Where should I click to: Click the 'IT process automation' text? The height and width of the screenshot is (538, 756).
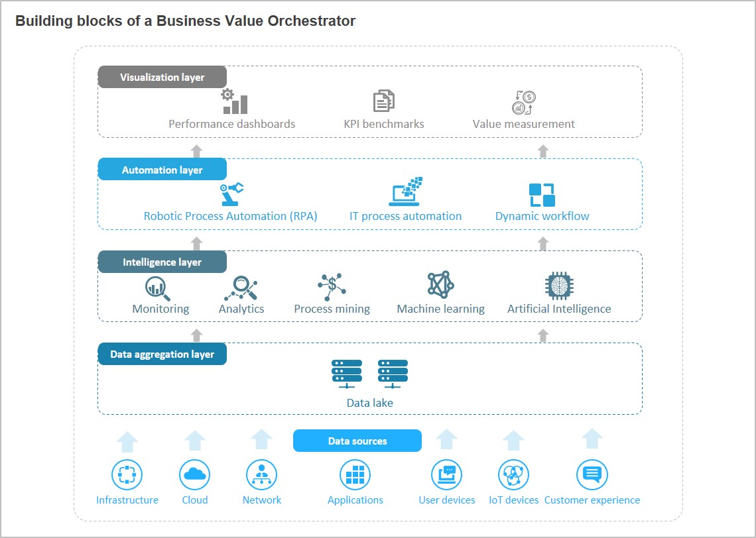tap(405, 216)
